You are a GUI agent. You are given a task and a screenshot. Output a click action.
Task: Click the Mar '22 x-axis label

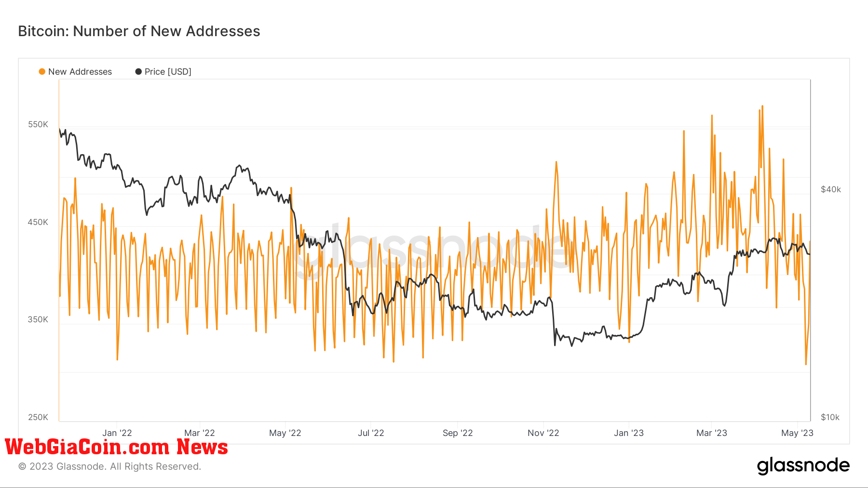tap(200, 433)
